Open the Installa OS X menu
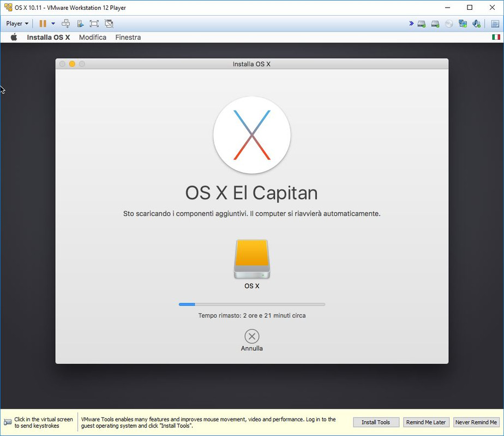 click(x=48, y=37)
